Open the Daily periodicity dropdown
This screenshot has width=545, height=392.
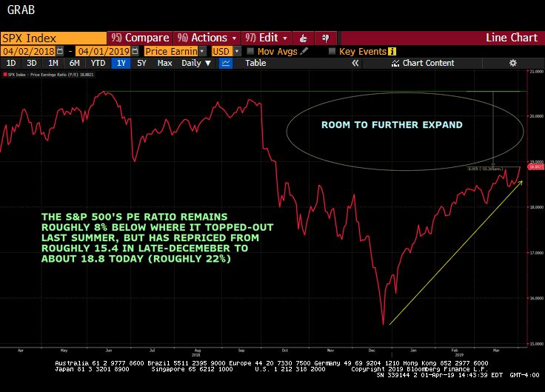[x=196, y=63]
